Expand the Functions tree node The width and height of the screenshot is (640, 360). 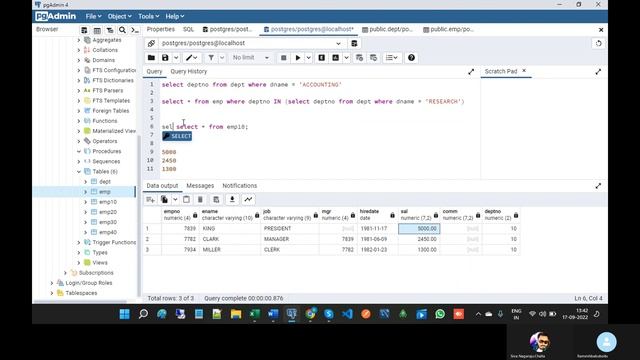coord(79,121)
